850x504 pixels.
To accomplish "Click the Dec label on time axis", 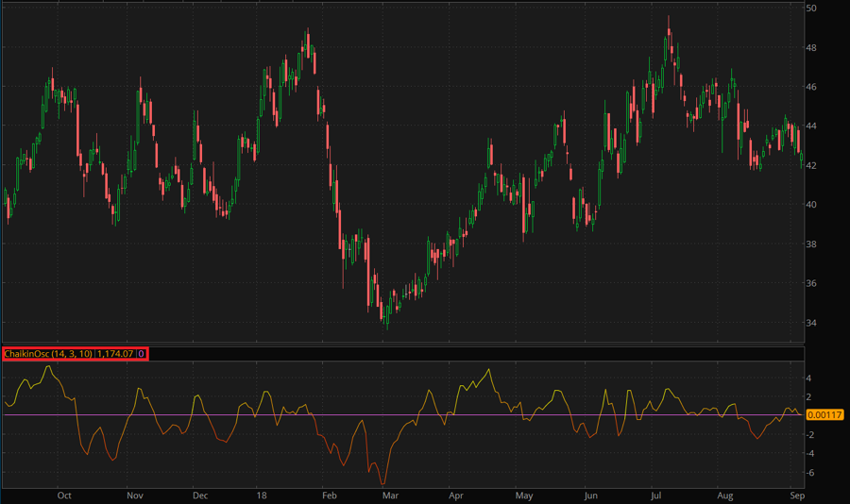I will pos(199,495).
